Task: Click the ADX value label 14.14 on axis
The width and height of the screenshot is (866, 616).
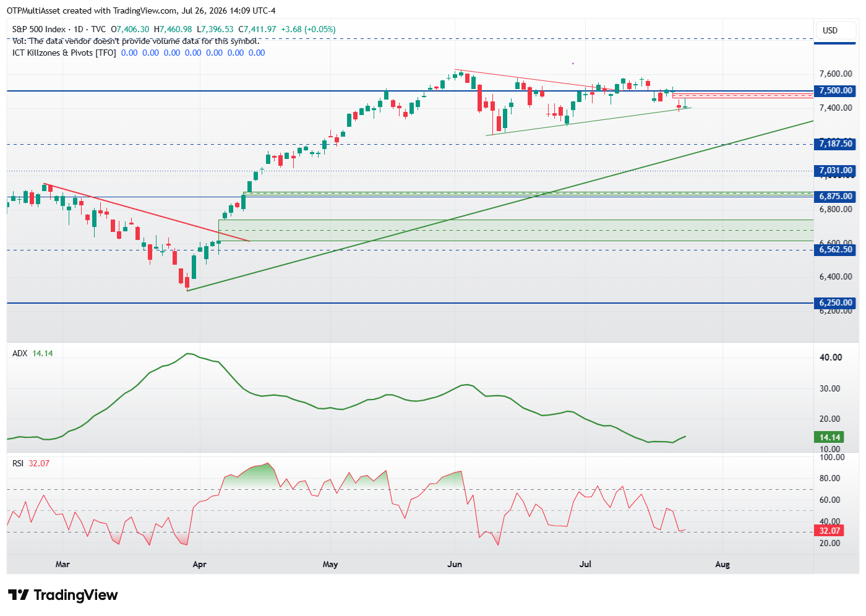Action: click(830, 437)
